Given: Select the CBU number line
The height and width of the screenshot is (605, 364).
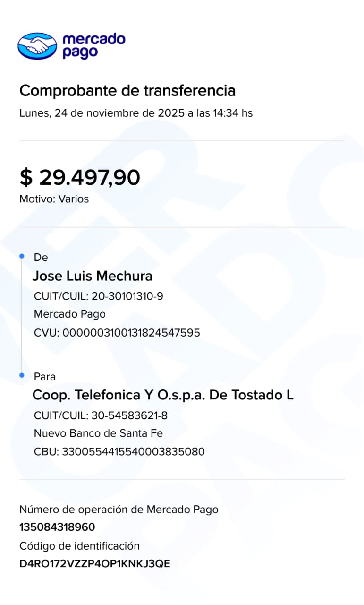Looking at the screenshot, I should (x=119, y=452).
